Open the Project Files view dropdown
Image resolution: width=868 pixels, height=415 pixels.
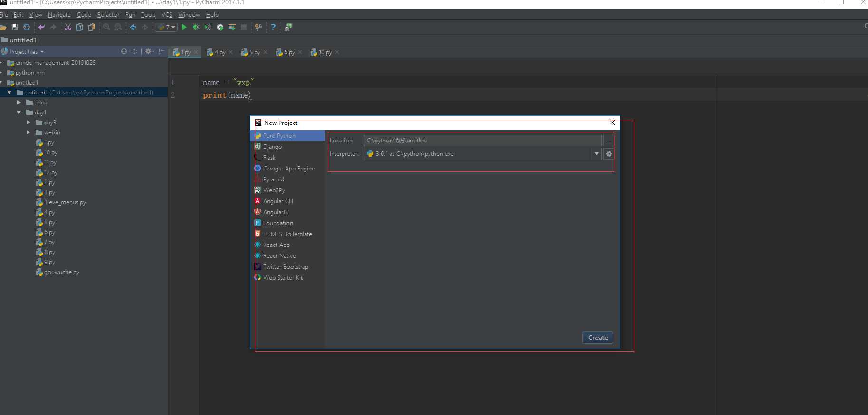(27, 52)
